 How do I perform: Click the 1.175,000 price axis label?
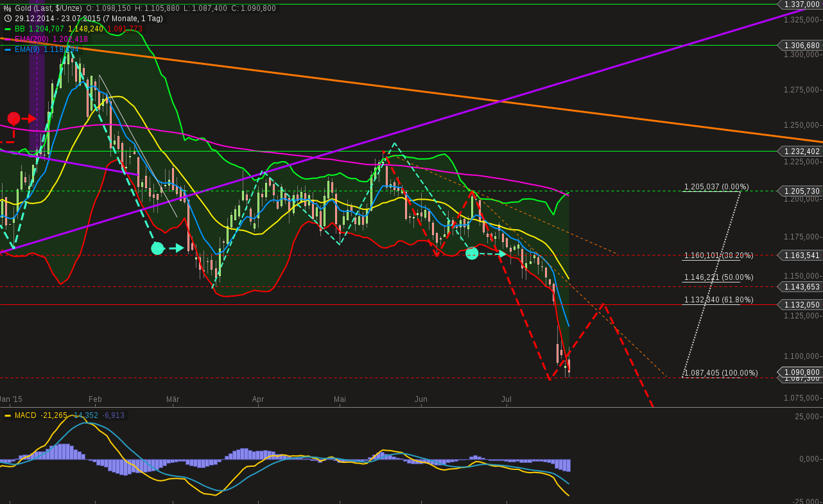[802, 237]
